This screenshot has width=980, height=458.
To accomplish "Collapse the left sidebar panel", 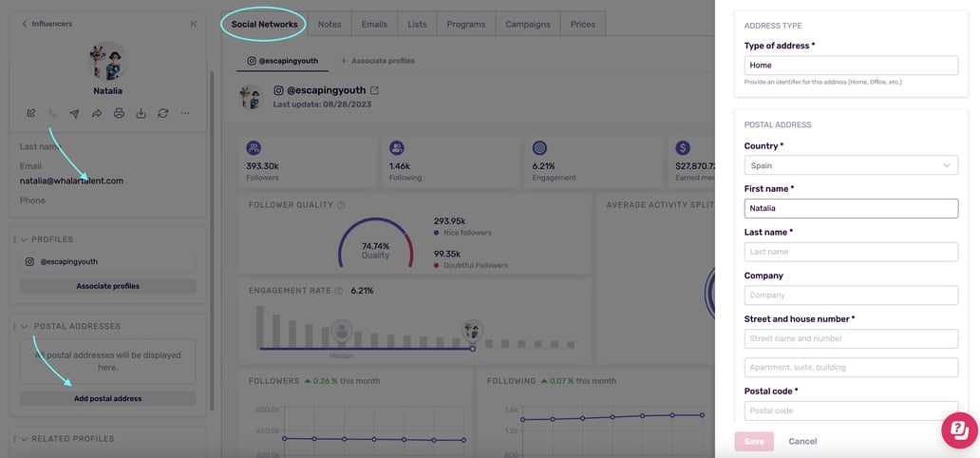I will coord(194,24).
